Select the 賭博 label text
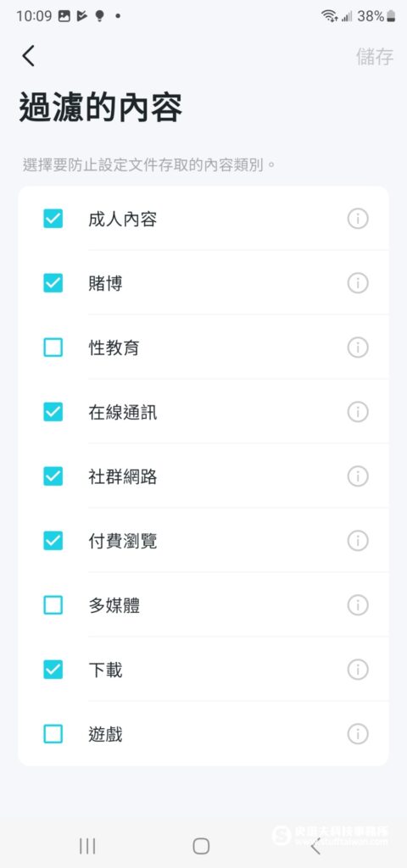This screenshot has height=868, width=407. coord(105,283)
